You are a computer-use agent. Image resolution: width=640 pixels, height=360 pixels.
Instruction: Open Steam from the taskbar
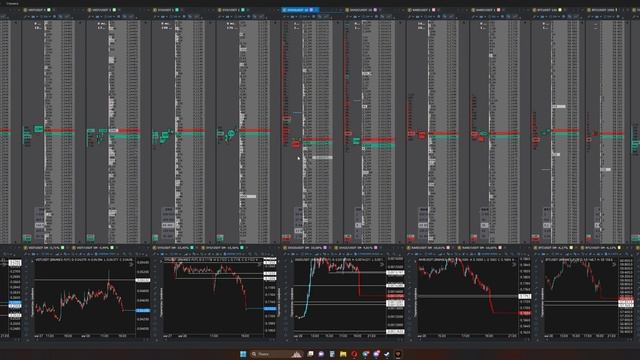point(387,354)
